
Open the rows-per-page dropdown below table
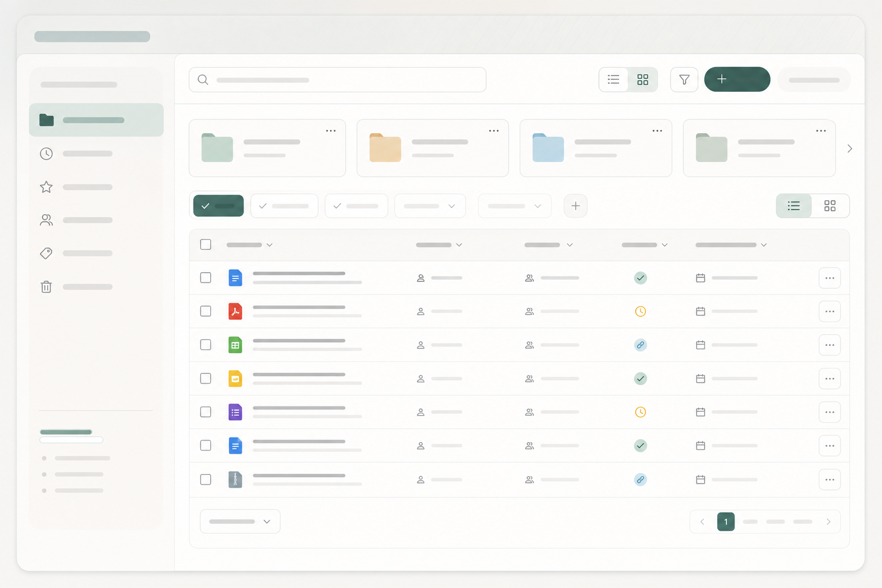pyautogui.click(x=240, y=521)
